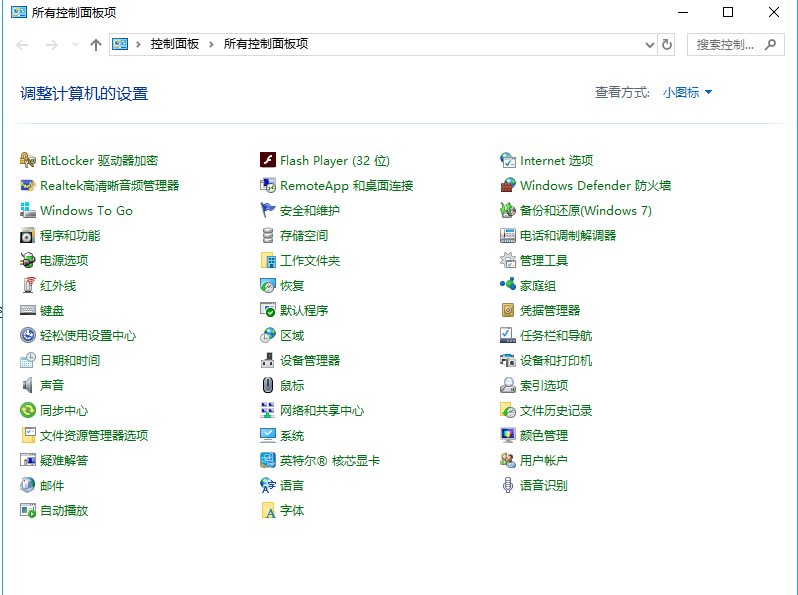Expand the address bar history dropdown
This screenshot has width=798, height=595.
(x=649, y=45)
